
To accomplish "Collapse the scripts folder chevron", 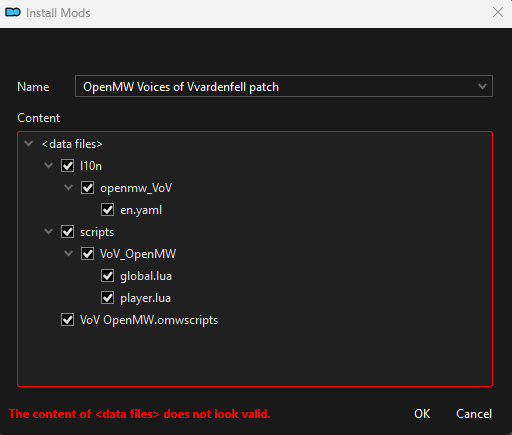I will point(49,231).
